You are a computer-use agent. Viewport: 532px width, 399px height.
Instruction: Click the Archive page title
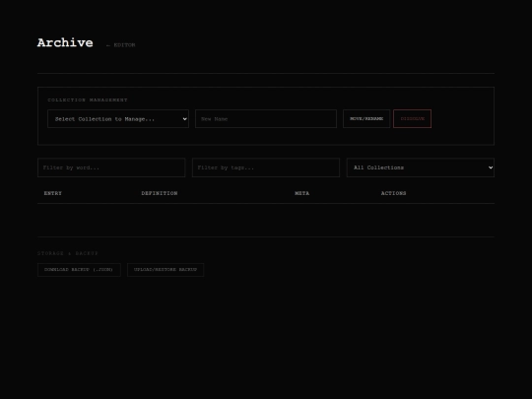[65, 42]
